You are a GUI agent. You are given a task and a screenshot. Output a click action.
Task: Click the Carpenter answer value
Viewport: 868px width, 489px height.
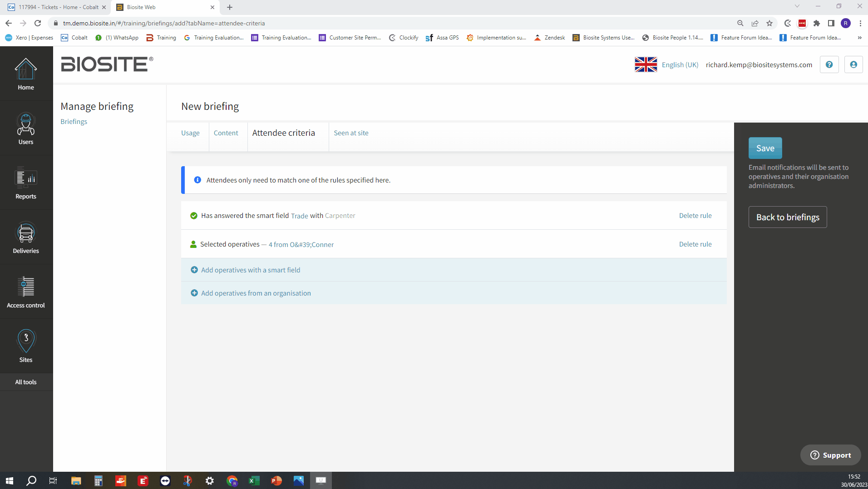(340, 216)
